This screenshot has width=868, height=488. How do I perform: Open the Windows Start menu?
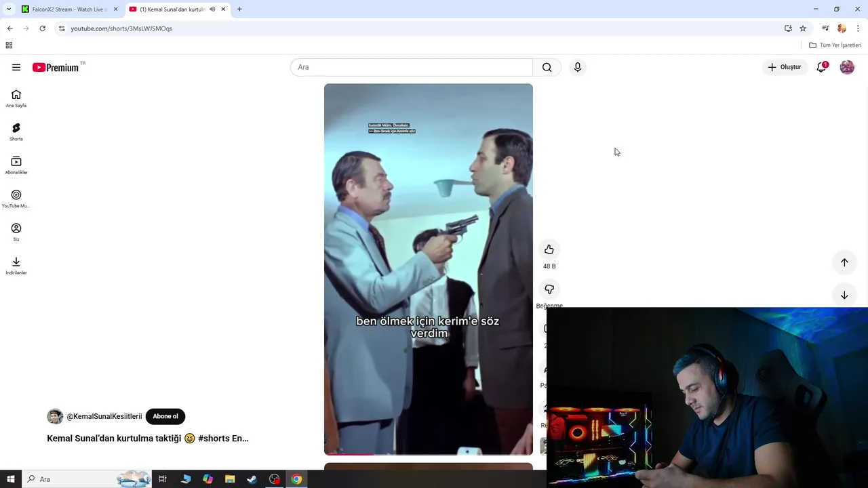pos(10,479)
